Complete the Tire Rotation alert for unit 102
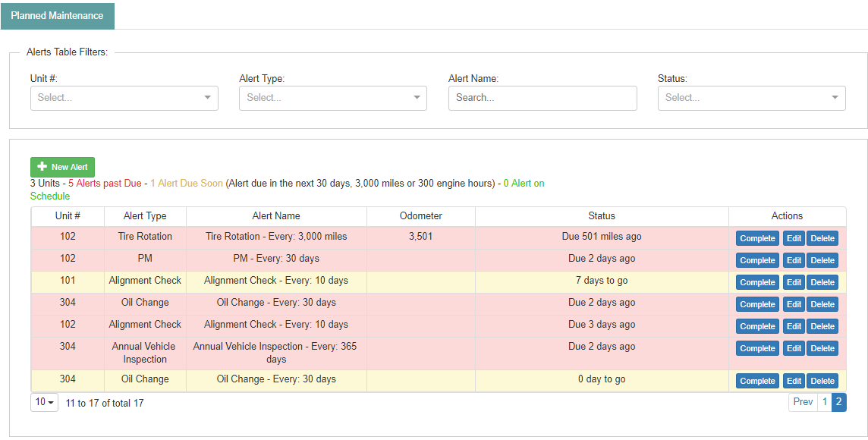Image resolution: width=868 pixels, height=440 pixels. [x=757, y=238]
